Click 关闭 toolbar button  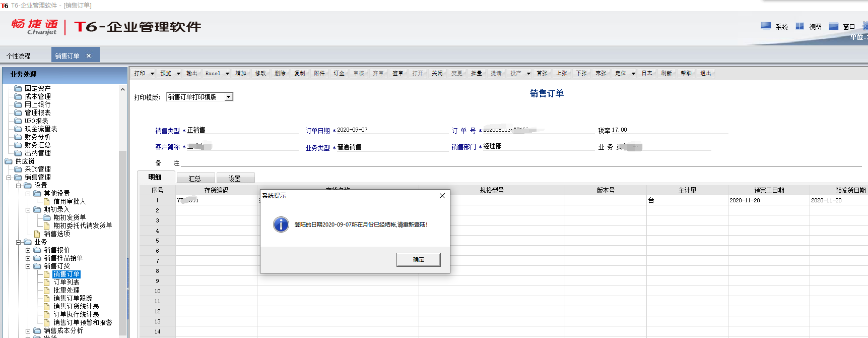tap(437, 73)
